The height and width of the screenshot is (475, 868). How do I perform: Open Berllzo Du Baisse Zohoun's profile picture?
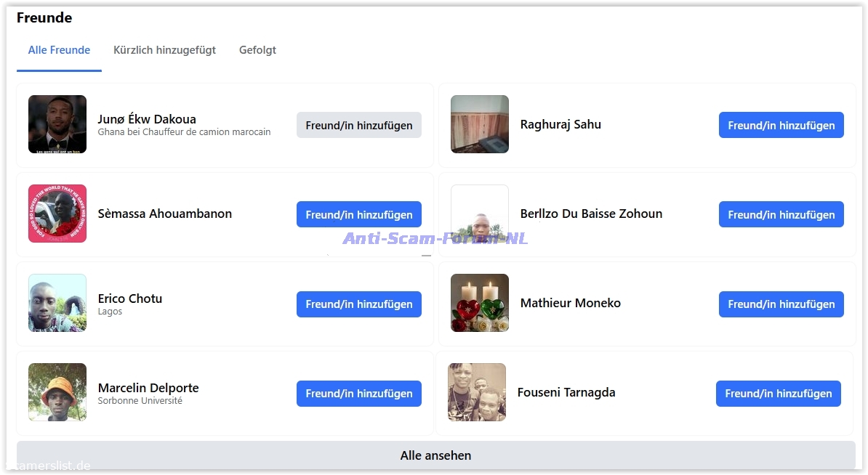pos(479,214)
